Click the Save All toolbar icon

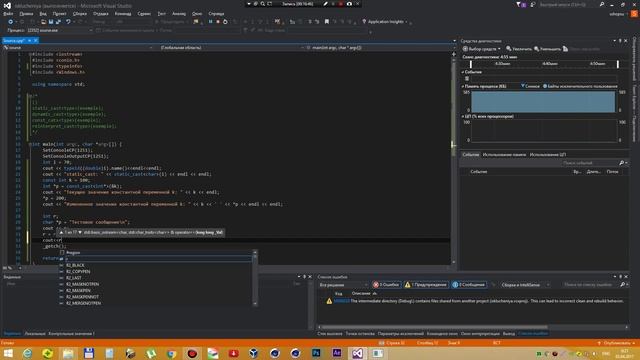[58, 22]
